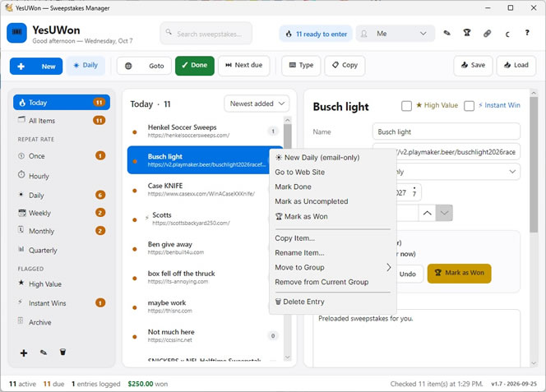Image resolution: width=546 pixels, height=392 pixels.
Task: Enable the High Value checkbox
Action: 406,106
